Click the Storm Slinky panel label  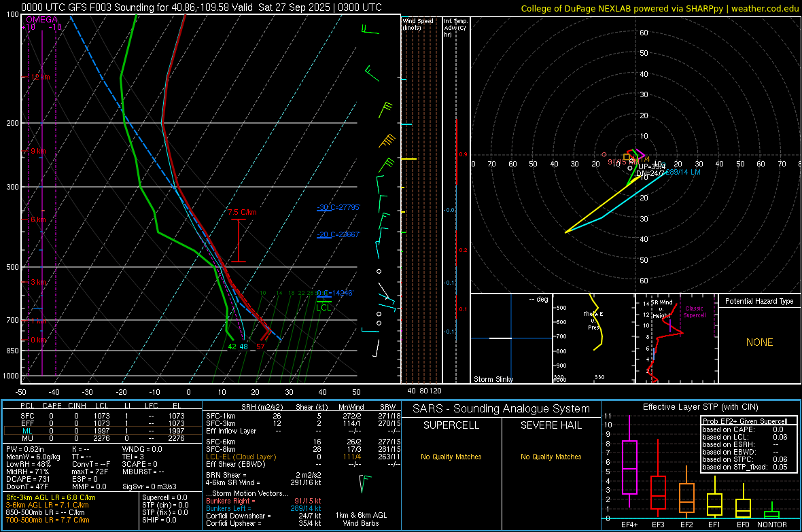[x=493, y=379]
